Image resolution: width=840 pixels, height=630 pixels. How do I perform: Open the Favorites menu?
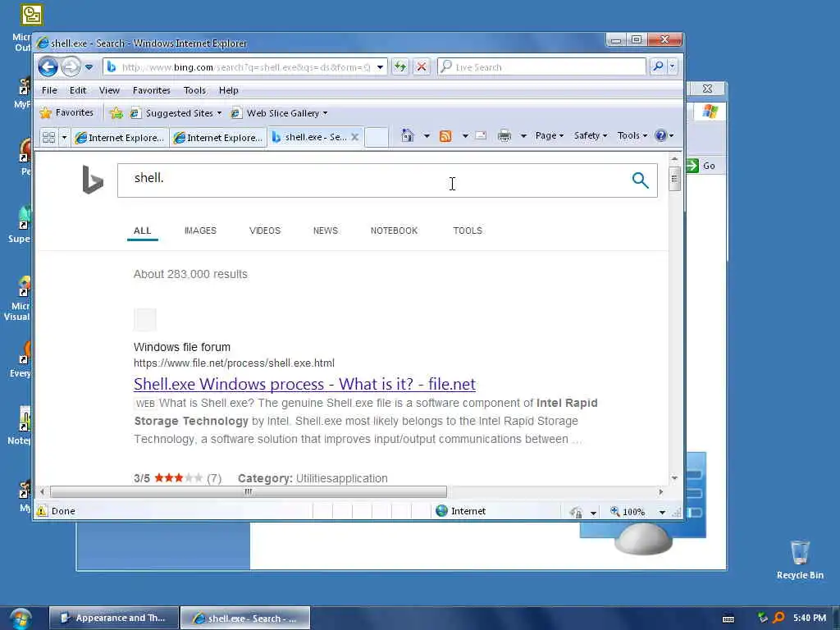point(152,90)
